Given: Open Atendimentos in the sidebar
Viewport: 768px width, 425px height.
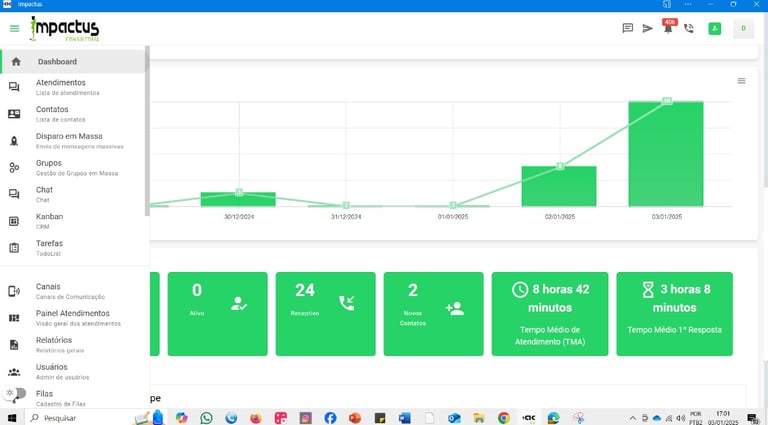Looking at the screenshot, I should [73, 87].
